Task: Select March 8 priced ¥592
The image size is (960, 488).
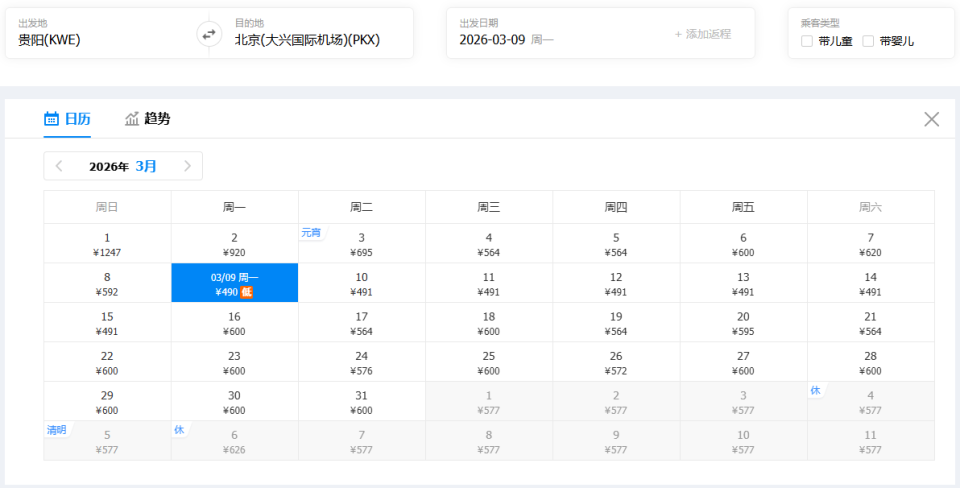Action: pos(107,283)
